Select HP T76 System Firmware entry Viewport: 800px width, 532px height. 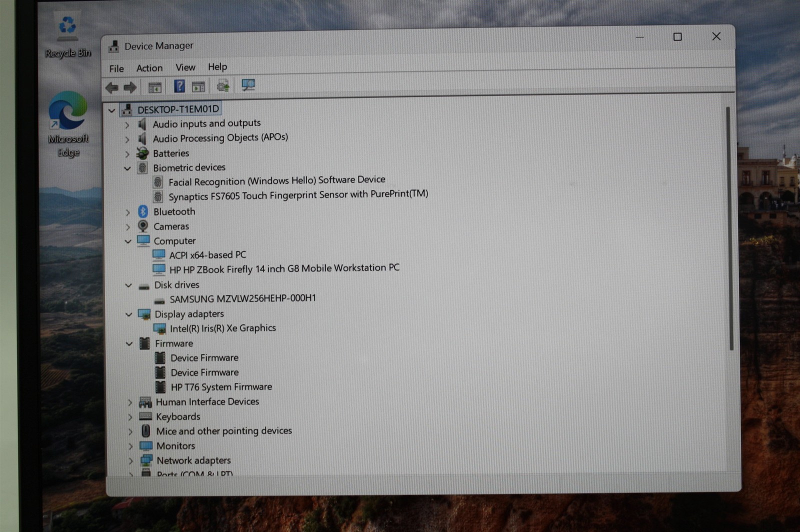pos(221,387)
